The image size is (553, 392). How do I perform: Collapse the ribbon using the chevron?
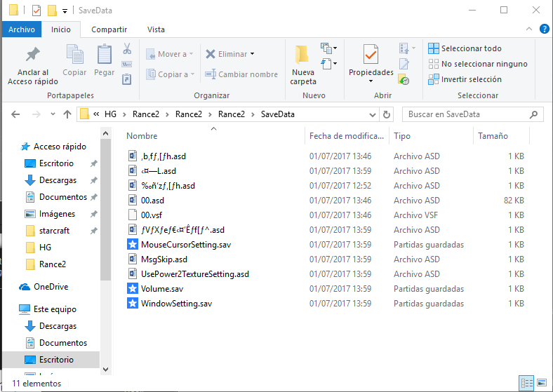coord(531,29)
